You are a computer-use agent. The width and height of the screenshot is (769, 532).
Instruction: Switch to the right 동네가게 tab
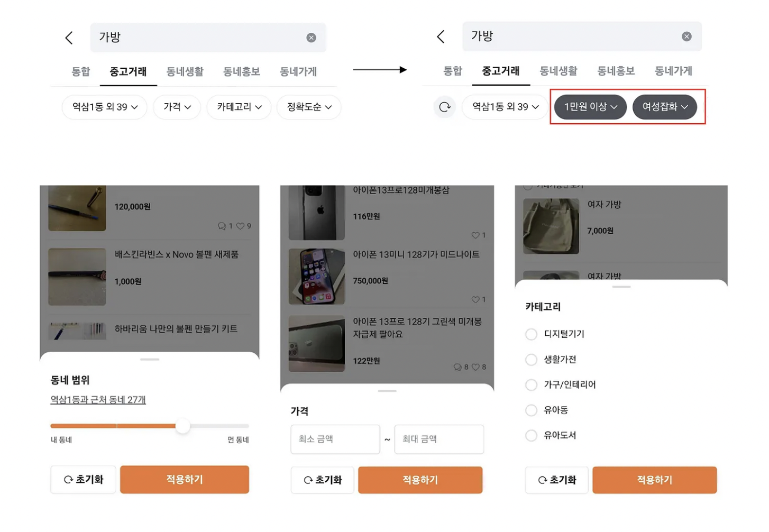point(673,71)
